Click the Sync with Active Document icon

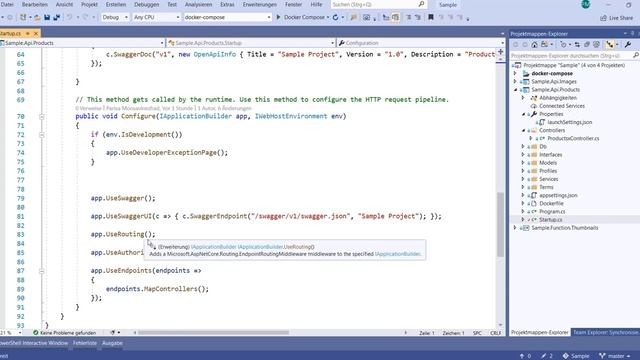click(x=577, y=44)
